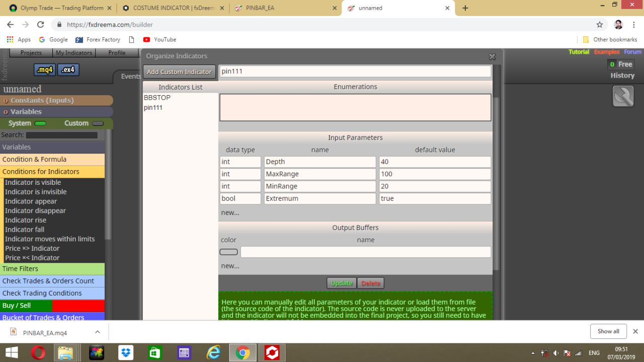Expand Buy / Sell category
Screen dimensions: 644x362
pyautogui.click(x=52, y=306)
